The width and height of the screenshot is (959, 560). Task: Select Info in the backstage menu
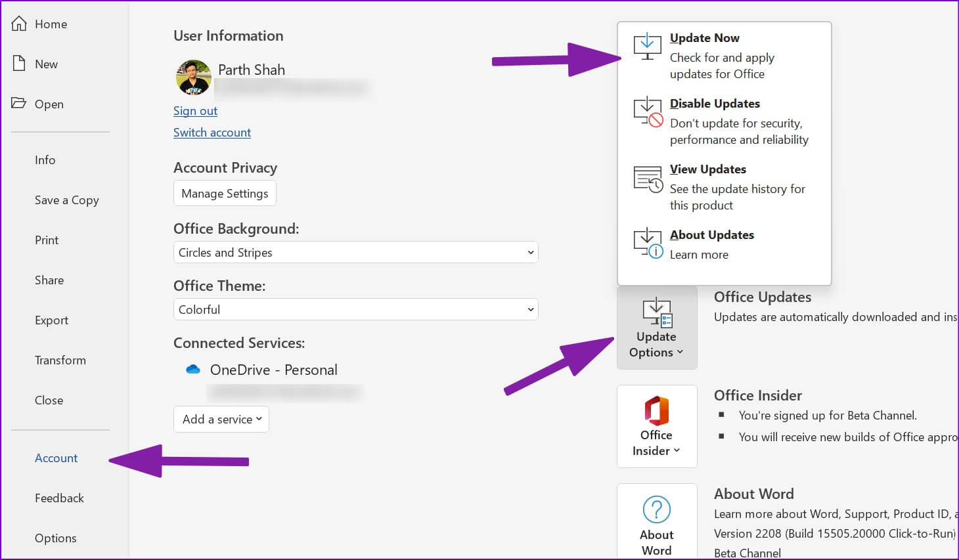(45, 160)
